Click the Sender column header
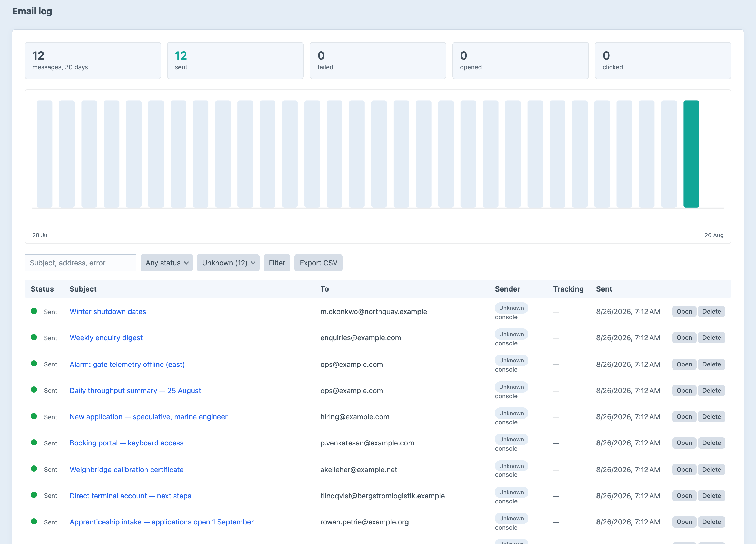 pos(507,289)
